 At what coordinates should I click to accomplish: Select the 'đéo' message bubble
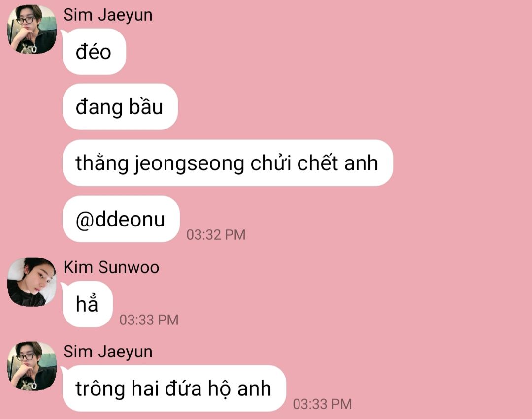(x=94, y=52)
